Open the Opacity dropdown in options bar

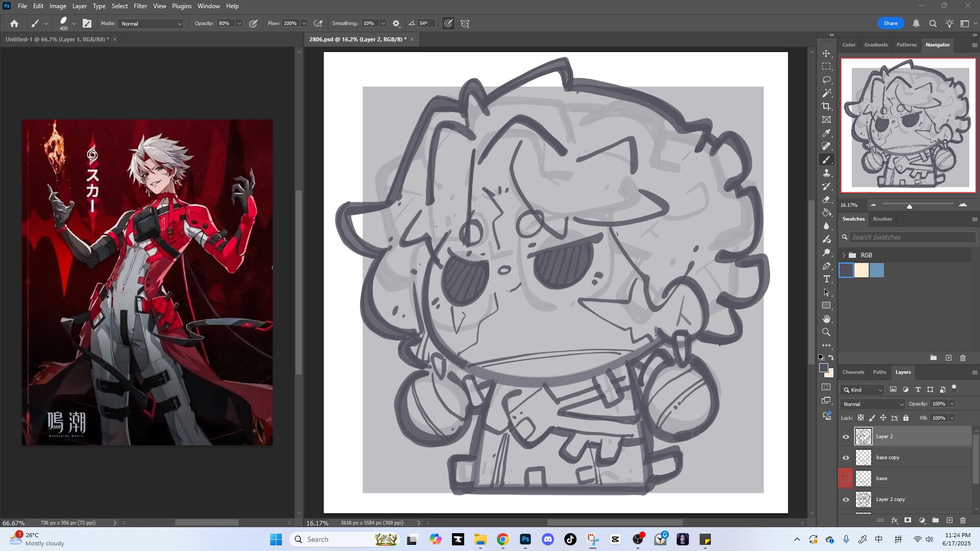click(238, 23)
